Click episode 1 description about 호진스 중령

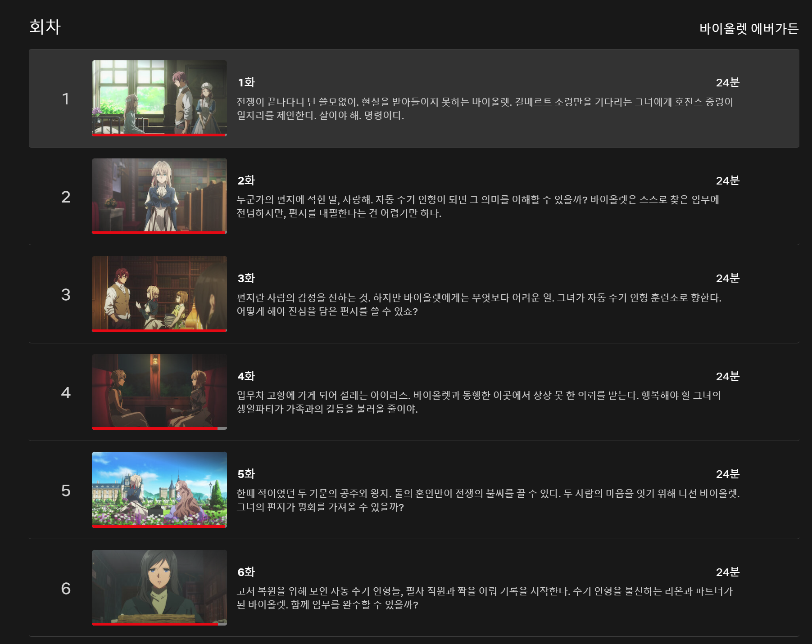(485, 108)
